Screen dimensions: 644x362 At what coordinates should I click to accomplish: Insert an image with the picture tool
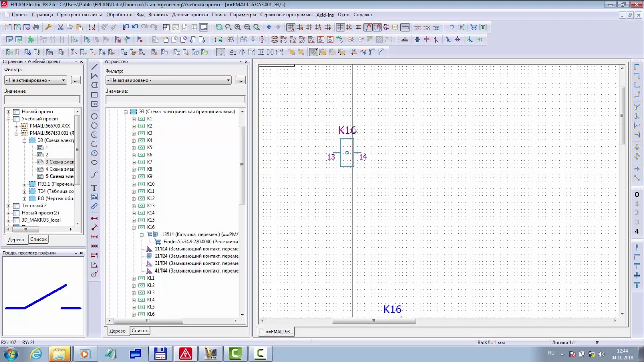pos(94,197)
